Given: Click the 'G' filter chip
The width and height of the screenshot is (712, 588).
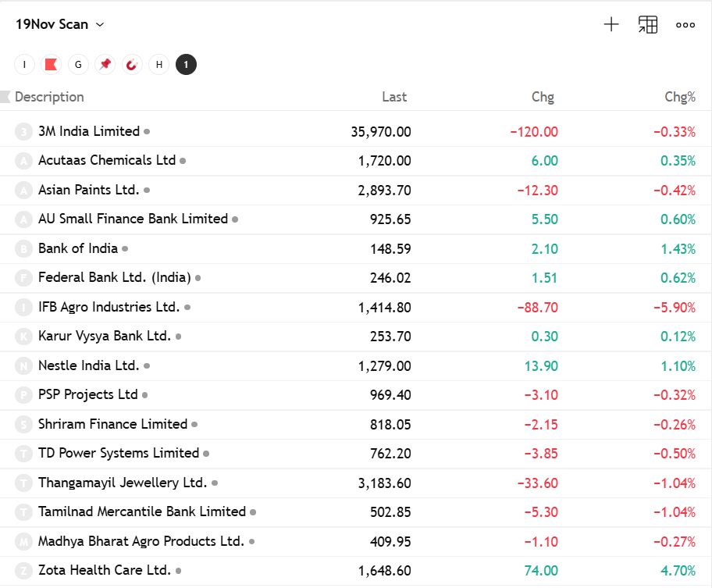Looking at the screenshot, I should click(x=78, y=64).
